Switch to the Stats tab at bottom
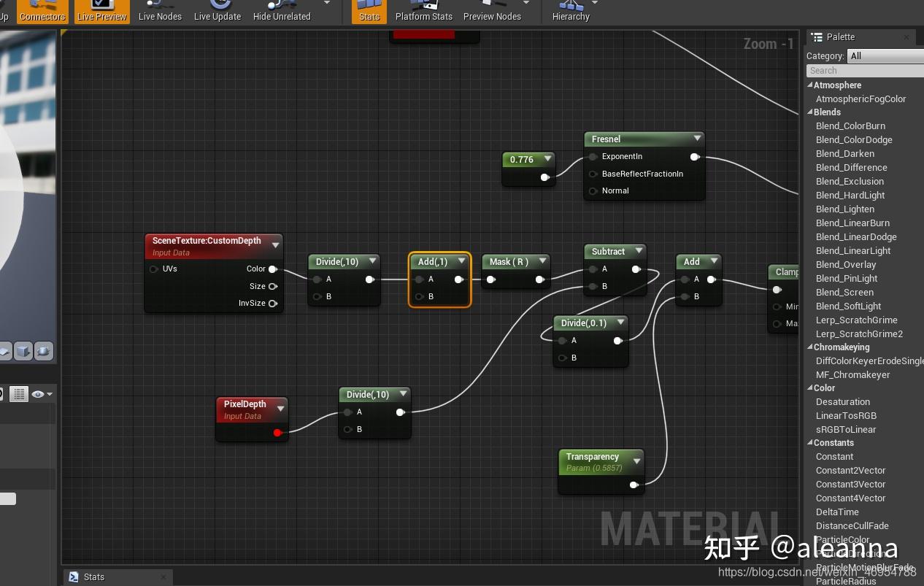 coord(94,577)
